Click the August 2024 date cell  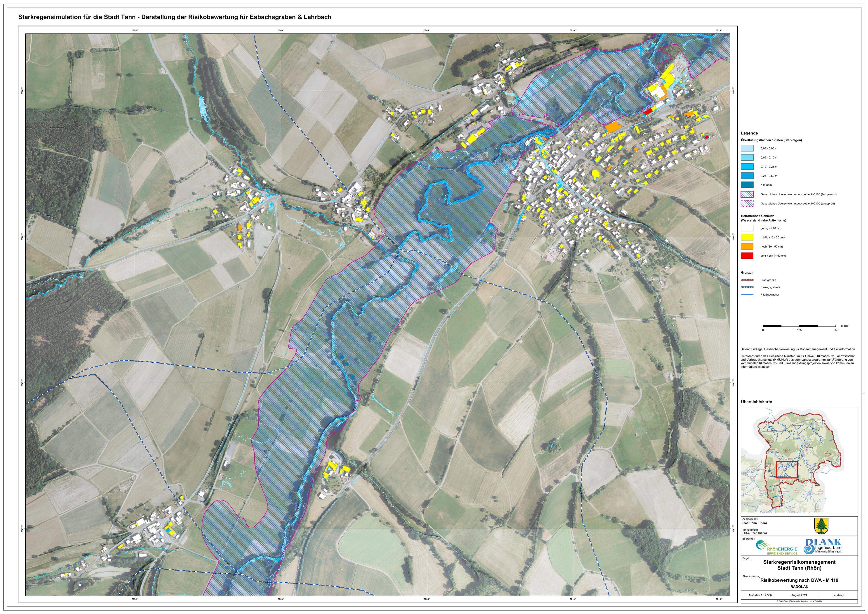click(x=799, y=595)
